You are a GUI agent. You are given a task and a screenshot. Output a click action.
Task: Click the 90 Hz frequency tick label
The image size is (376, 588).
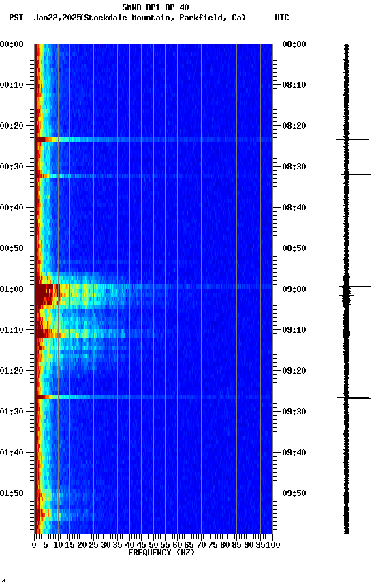[249, 546]
